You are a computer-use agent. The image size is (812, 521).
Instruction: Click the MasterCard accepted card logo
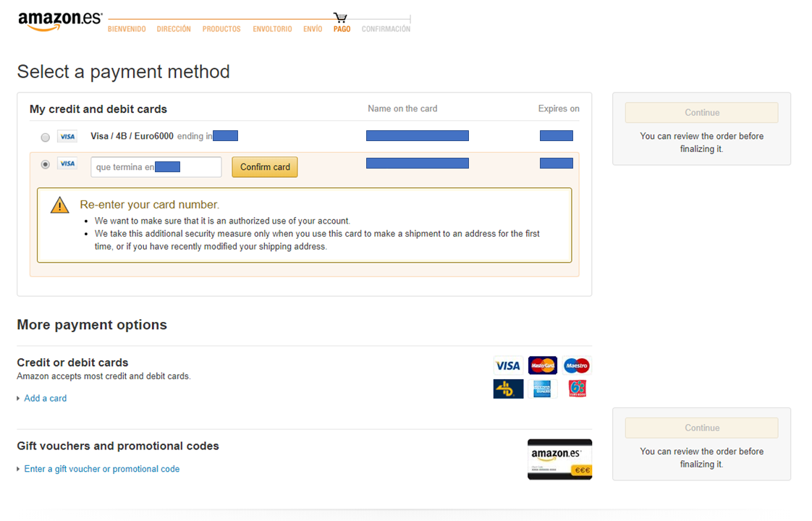click(542, 365)
